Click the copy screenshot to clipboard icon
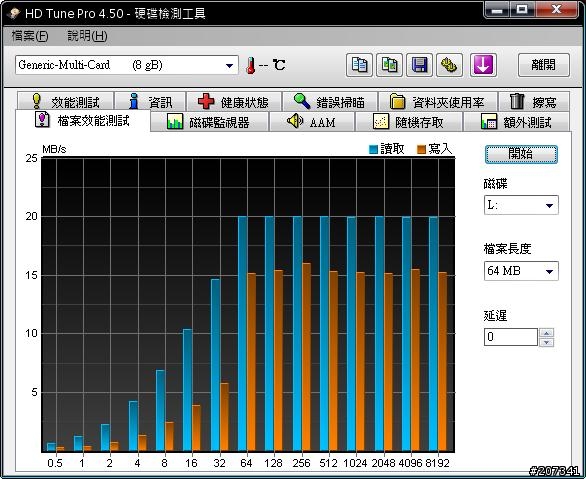 [389, 65]
